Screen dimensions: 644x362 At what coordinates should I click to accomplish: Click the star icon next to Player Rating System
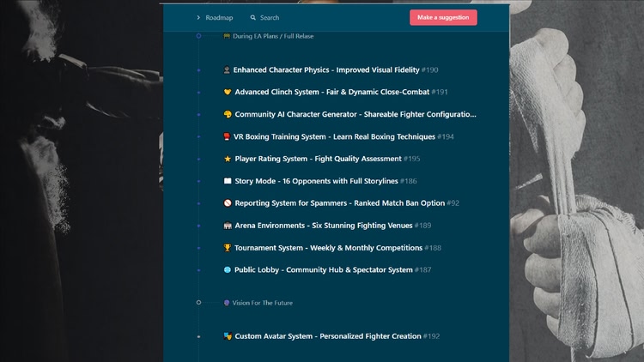[x=228, y=159]
